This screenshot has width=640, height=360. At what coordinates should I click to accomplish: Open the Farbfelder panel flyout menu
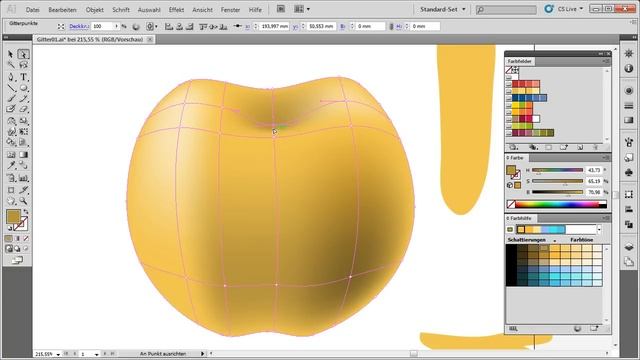point(605,61)
